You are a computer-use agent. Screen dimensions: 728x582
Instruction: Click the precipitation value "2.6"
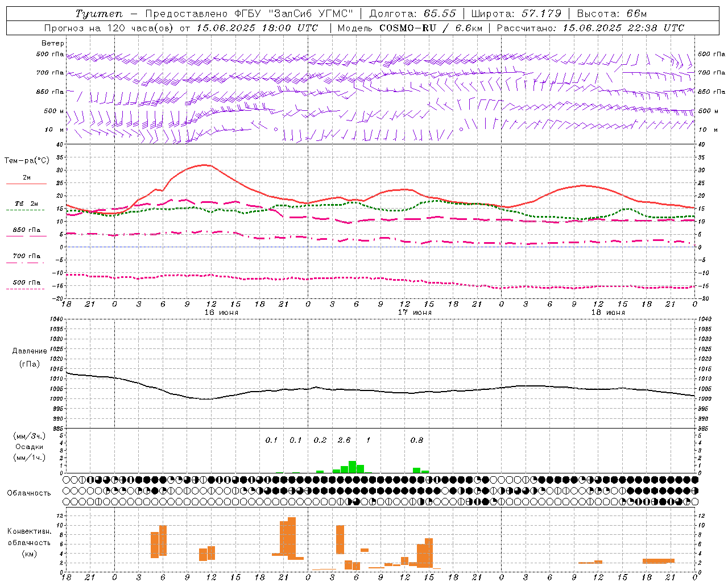click(344, 440)
